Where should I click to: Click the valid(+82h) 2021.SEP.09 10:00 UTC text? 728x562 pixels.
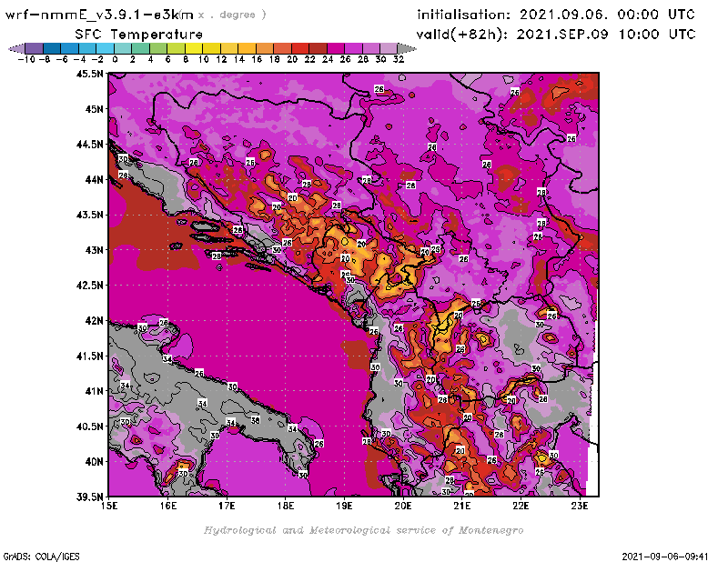[x=556, y=34]
